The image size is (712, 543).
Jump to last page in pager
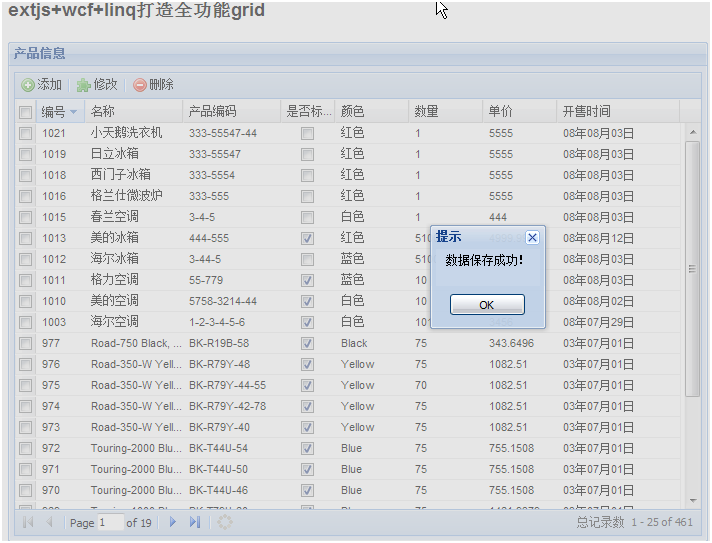tap(195, 522)
